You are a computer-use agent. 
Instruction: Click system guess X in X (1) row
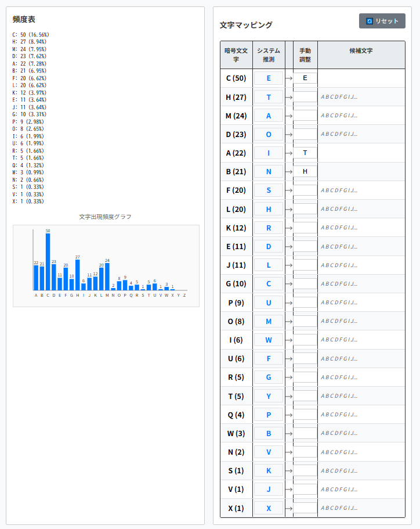(x=269, y=508)
